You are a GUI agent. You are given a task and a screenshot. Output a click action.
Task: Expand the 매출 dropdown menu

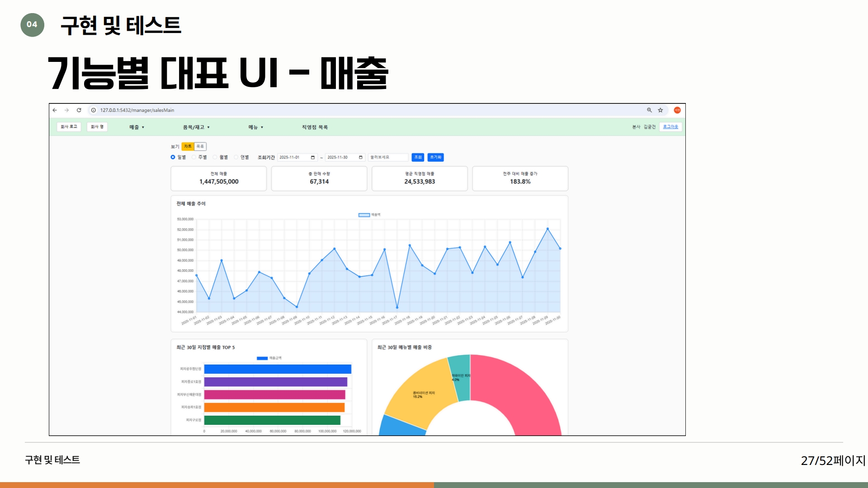click(x=137, y=127)
